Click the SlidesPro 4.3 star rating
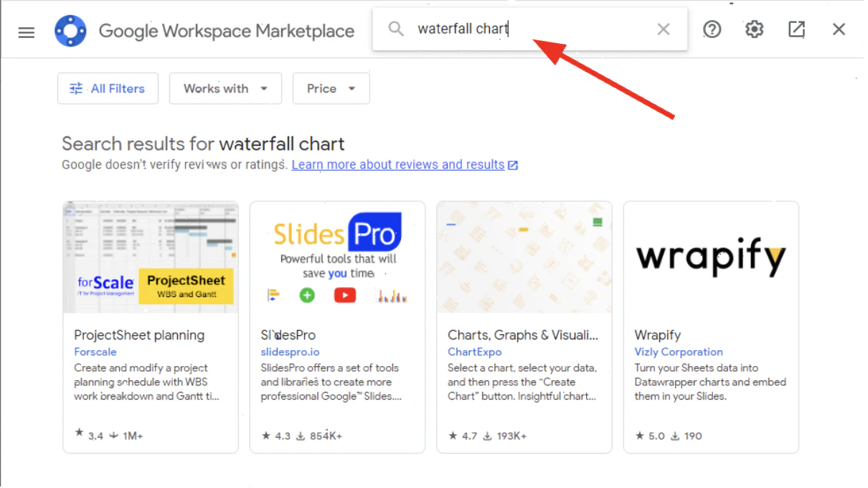This screenshot has height=488, width=868. tap(275, 436)
